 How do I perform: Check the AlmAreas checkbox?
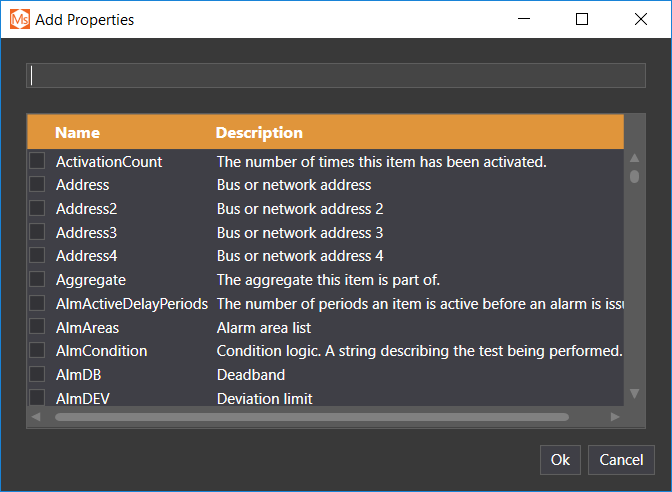(37, 327)
